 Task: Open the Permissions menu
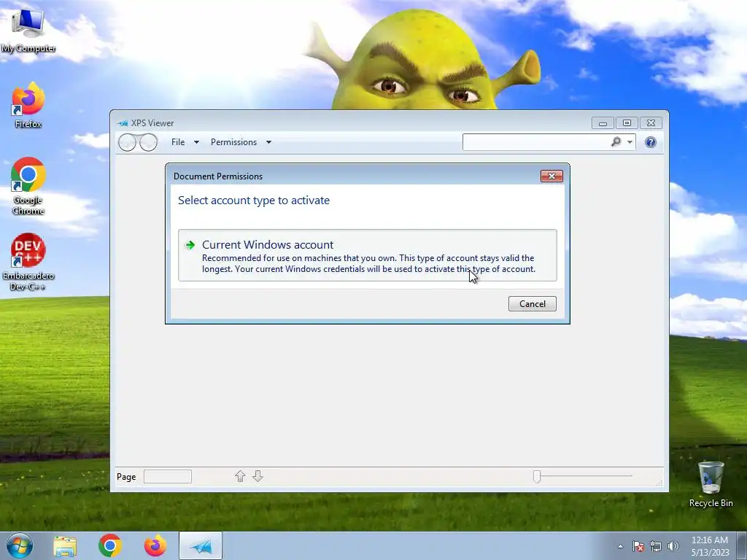(x=233, y=142)
